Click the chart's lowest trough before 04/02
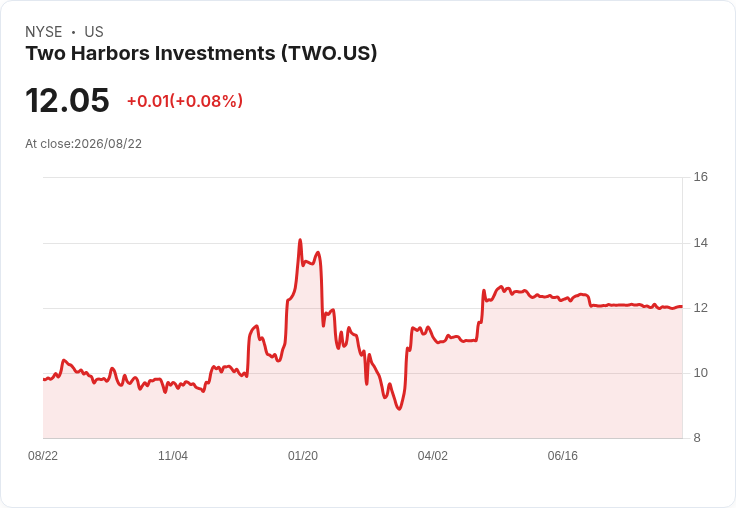The image size is (736, 508). (x=399, y=409)
